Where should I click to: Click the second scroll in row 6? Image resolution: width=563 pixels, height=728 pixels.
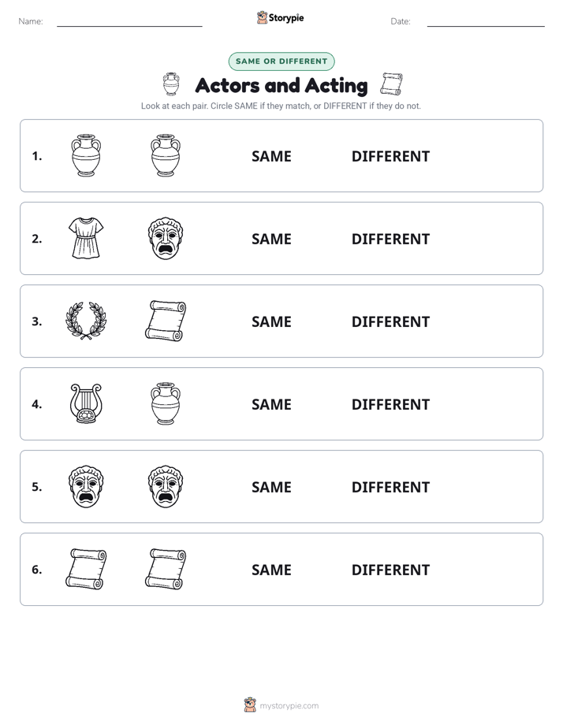coord(166,569)
